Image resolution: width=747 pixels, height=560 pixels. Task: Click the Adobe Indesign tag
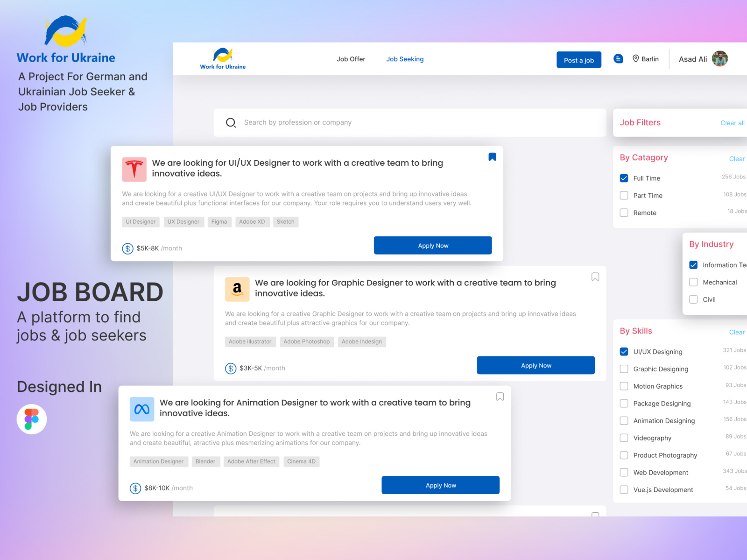point(362,342)
